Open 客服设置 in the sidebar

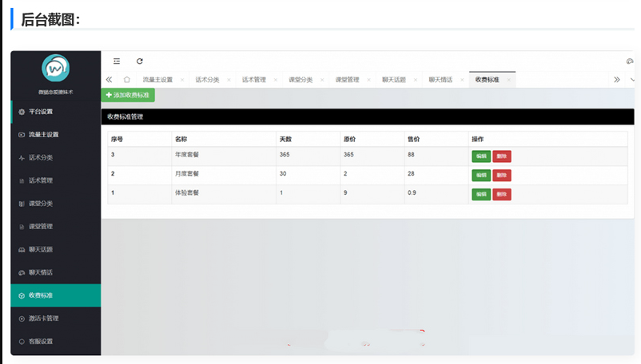point(56,341)
